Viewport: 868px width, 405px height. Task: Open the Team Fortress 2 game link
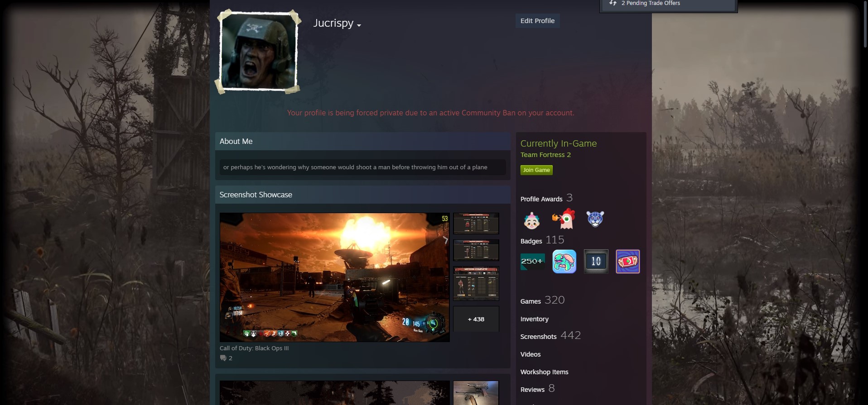[x=545, y=155]
